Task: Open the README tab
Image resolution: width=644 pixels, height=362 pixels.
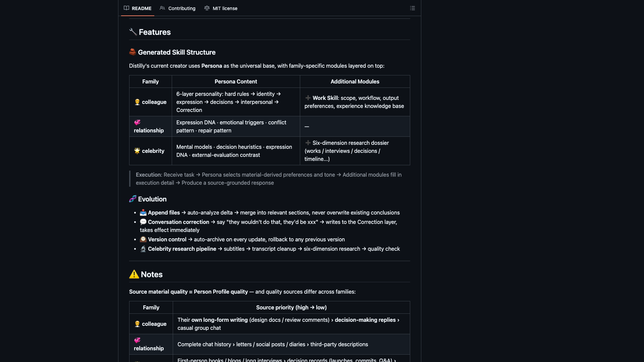Action: click(x=138, y=8)
